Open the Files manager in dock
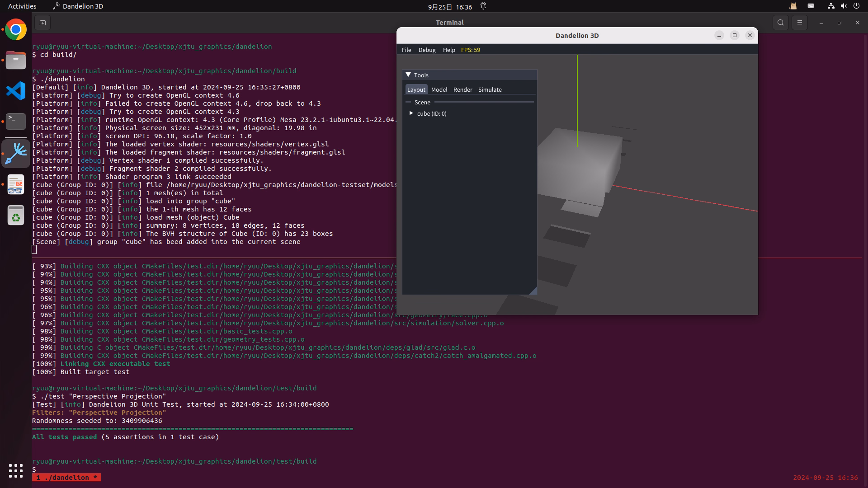The height and width of the screenshot is (488, 868). pyautogui.click(x=16, y=60)
